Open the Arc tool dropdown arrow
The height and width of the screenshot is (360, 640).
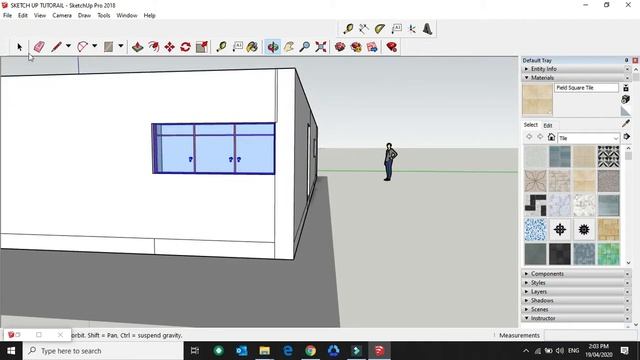coord(94,46)
